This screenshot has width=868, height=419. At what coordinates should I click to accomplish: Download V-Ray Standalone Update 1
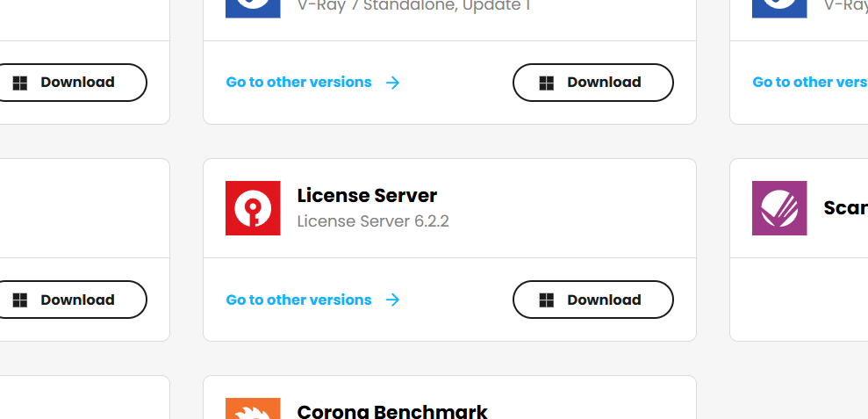pos(593,83)
